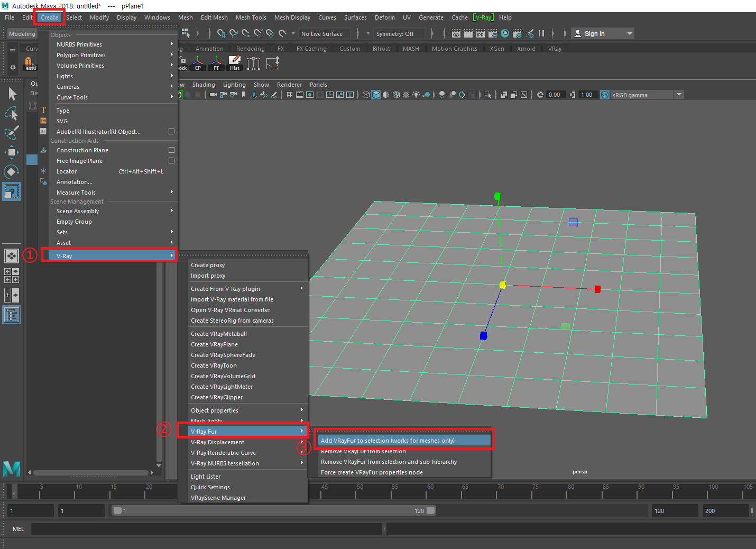Toggle smooth shade all in viewport
Screen dimensions: 756x549
click(x=376, y=95)
